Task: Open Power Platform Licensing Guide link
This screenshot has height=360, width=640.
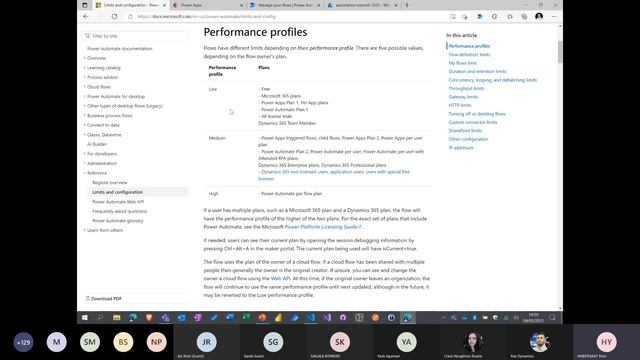Action: (x=322, y=227)
